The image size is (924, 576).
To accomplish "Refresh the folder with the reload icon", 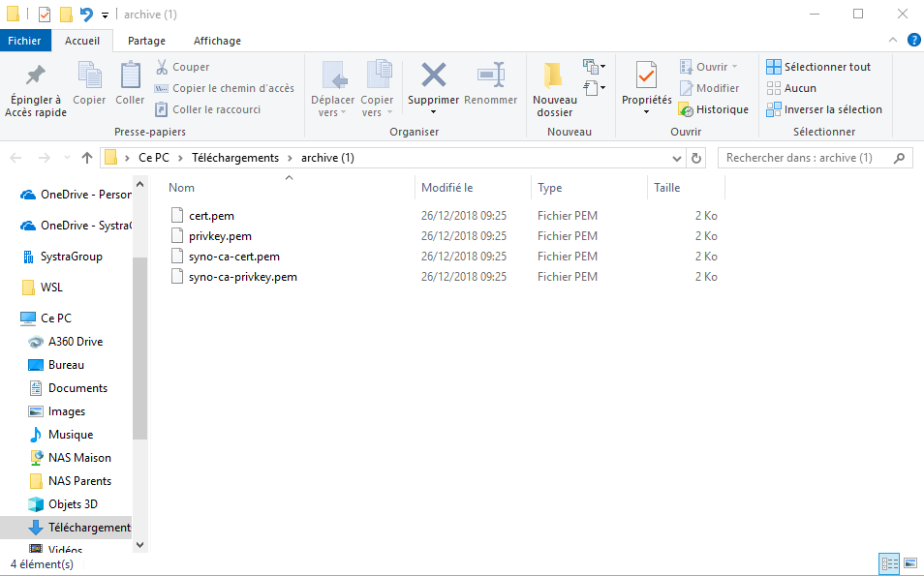I will click(x=696, y=158).
